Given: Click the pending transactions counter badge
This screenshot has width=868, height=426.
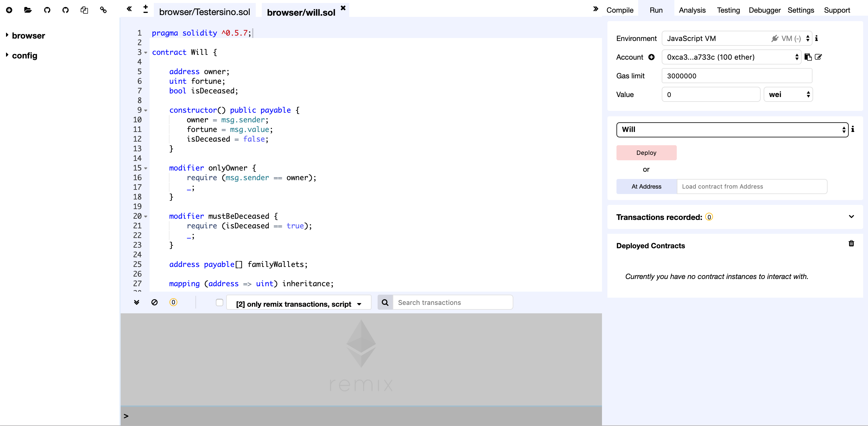Looking at the screenshot, I should tap(173, 302).
